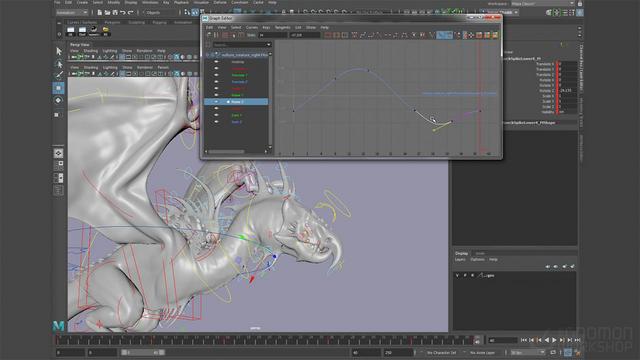Apply Linear tangents in Graph Editor toolbar

pos(380,35)
